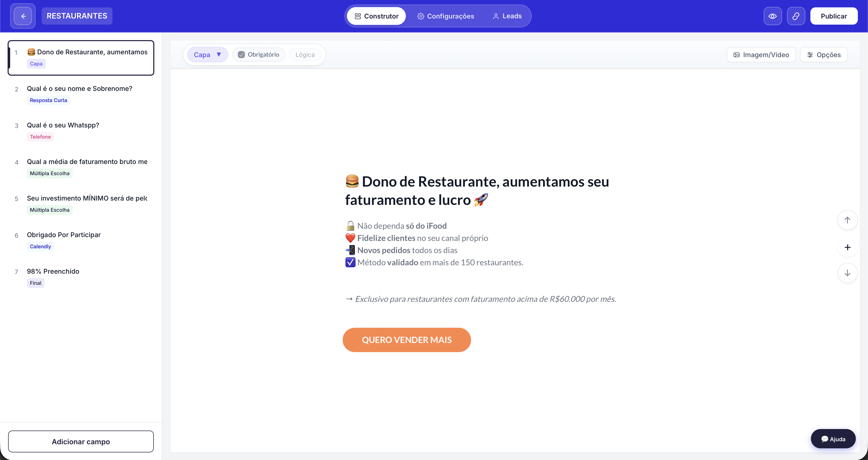The image size is (868, 460).
Task: Click the Adicionar campo button
Action: [81, 441]
